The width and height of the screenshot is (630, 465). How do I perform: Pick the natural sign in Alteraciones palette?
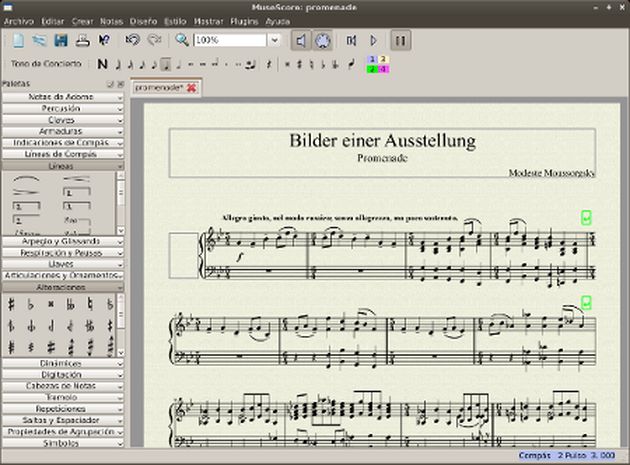(90, 305)
